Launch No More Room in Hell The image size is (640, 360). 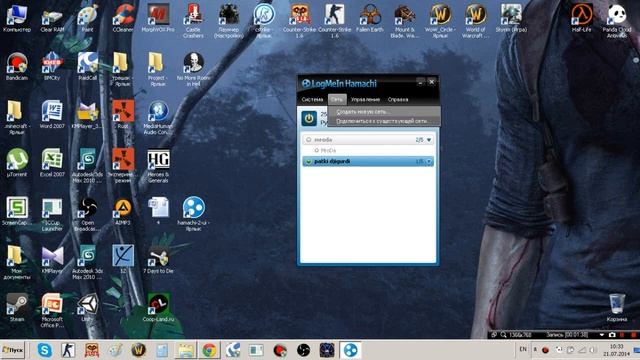click(193, 69)
